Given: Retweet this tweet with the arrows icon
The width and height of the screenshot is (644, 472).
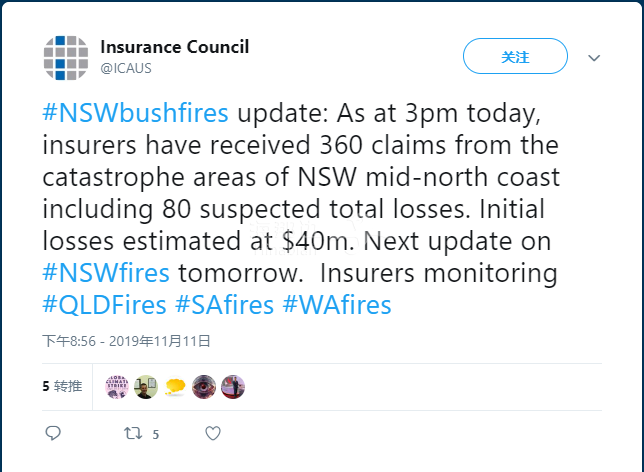Looking at the screenshot, I should pyautogui.click(x=132, y=433).
